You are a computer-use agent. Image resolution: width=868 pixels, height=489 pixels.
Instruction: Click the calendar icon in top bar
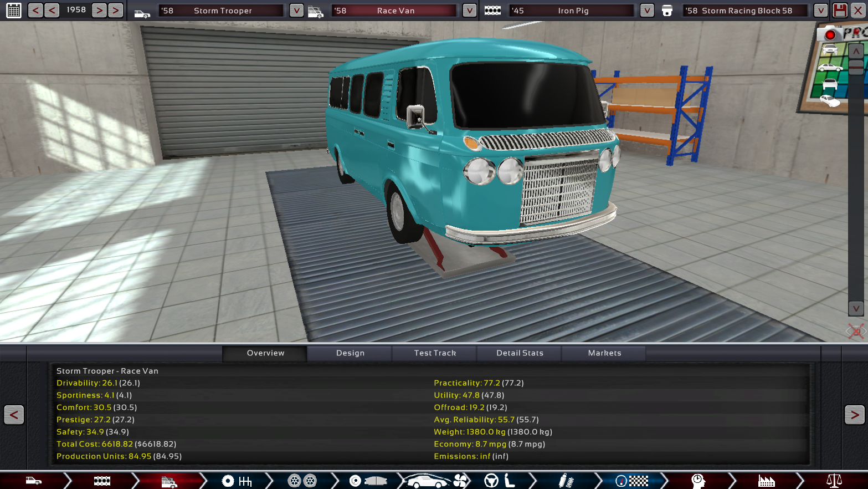[x=14, y=10]
